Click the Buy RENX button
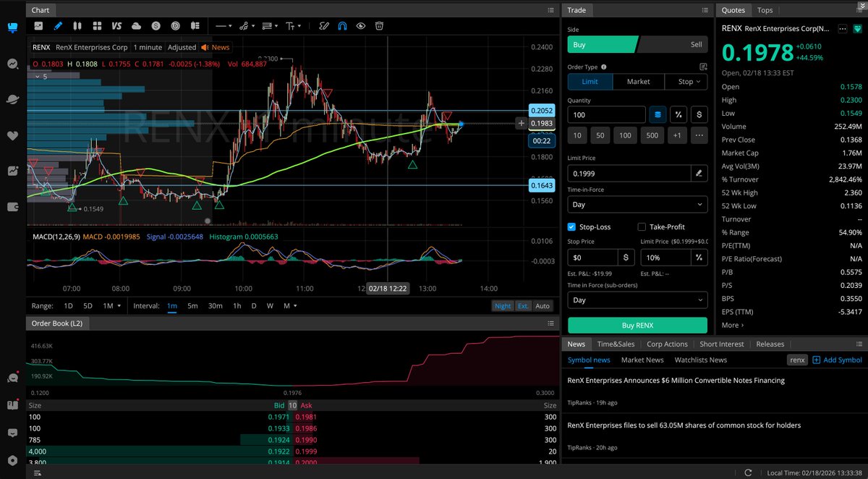Viewport: 868px width, 479px height. pos(637,325)
